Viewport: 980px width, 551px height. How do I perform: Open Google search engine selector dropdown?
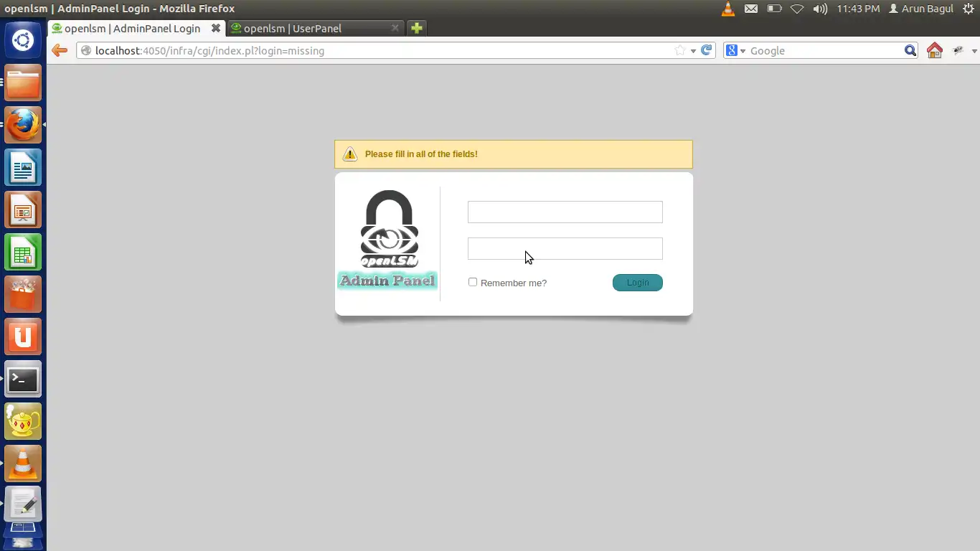[x=736, y=50]
